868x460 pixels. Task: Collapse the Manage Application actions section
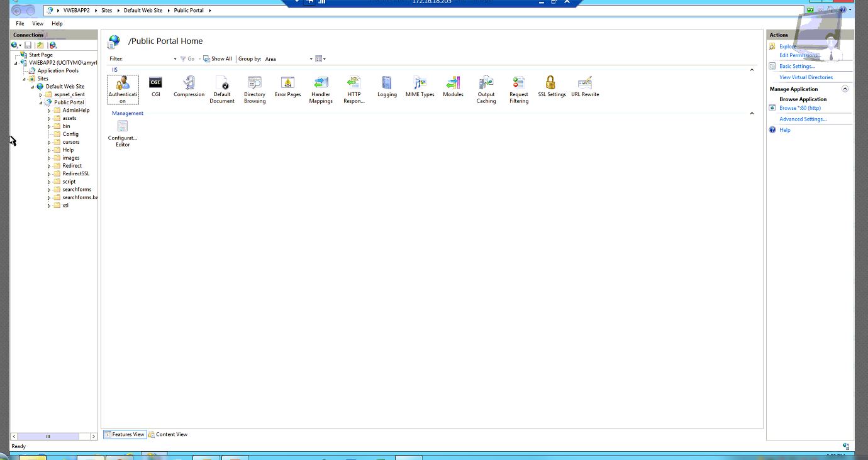pyautogui.click(x=845, y=89)
